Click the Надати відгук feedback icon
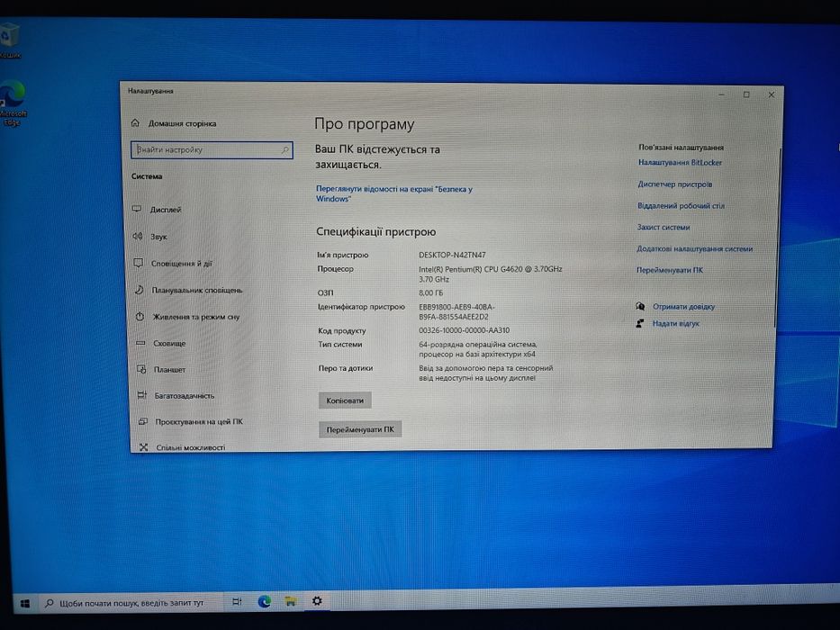Screen dimensions: 840x630 click(639, 323)
